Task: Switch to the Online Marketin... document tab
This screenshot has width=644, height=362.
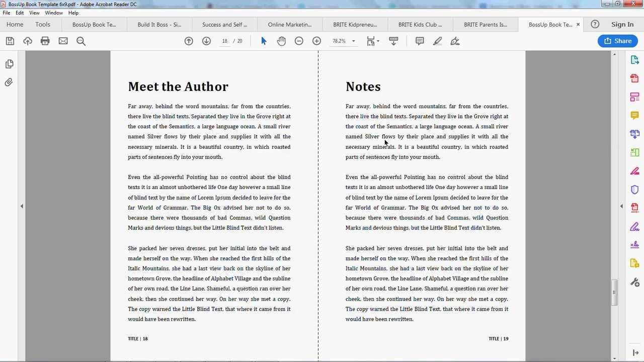Action: 290,24
